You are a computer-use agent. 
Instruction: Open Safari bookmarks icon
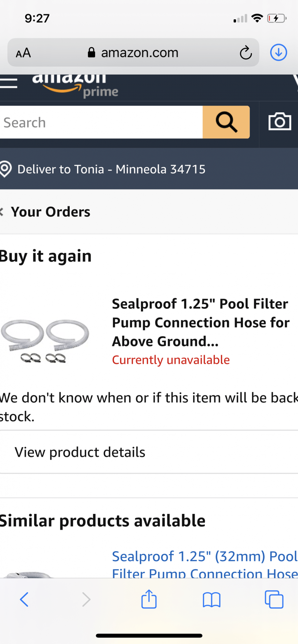pyautogui.click(x=212, y=600)
